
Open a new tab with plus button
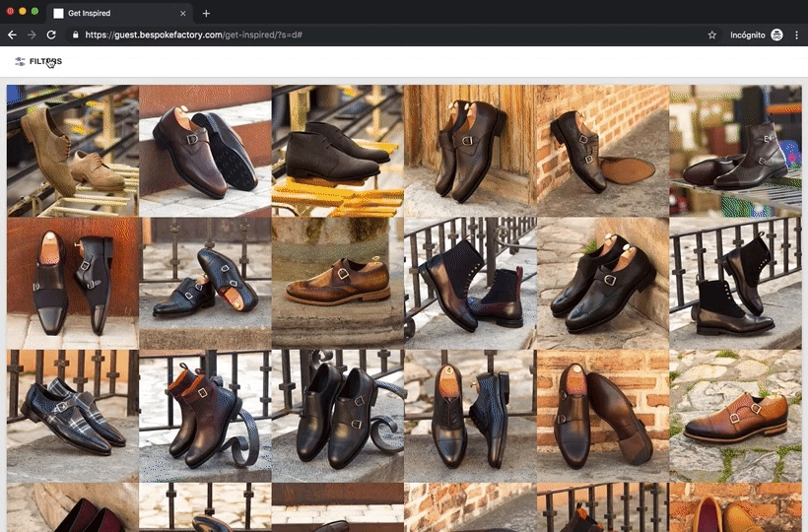tap(206, 14)
